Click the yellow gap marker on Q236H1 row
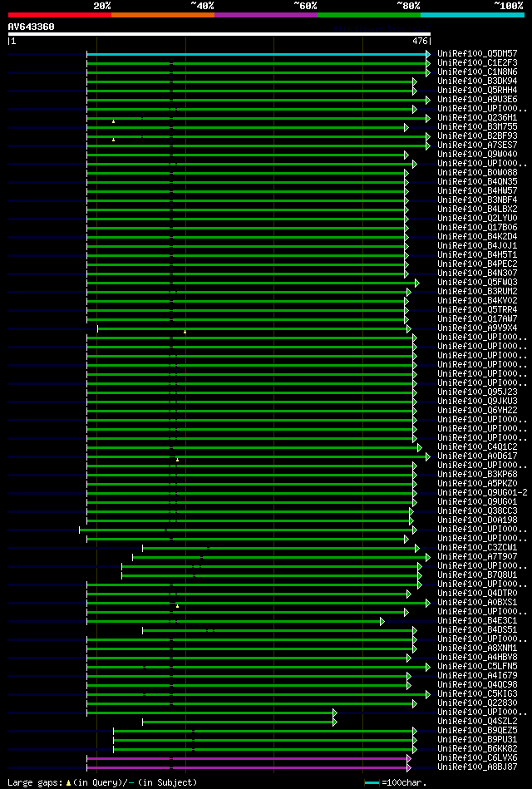The height and width of the screenshot is (789, 532). coord(113,121)
